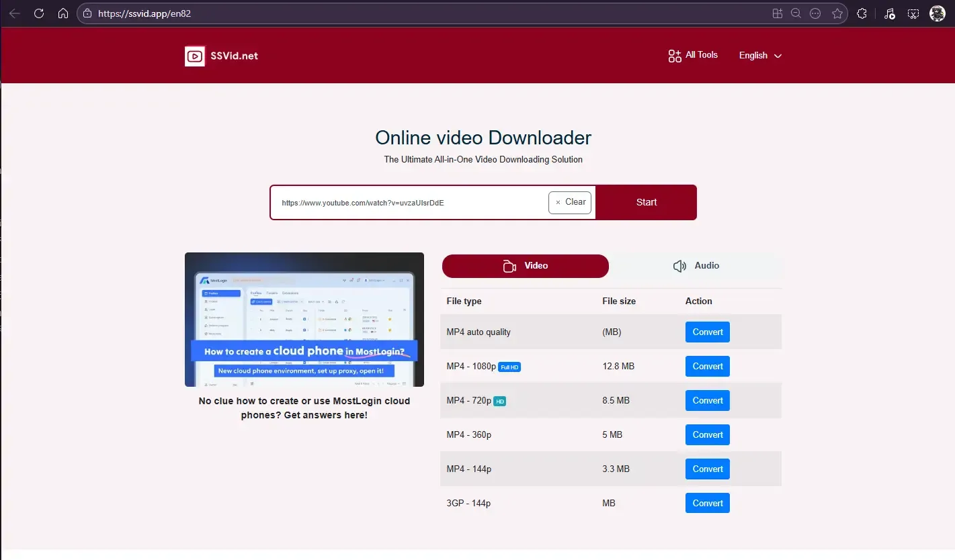955x560 pixels.
Task: Click the speaker icon on the Audio tab
Action: pos(679,266)
